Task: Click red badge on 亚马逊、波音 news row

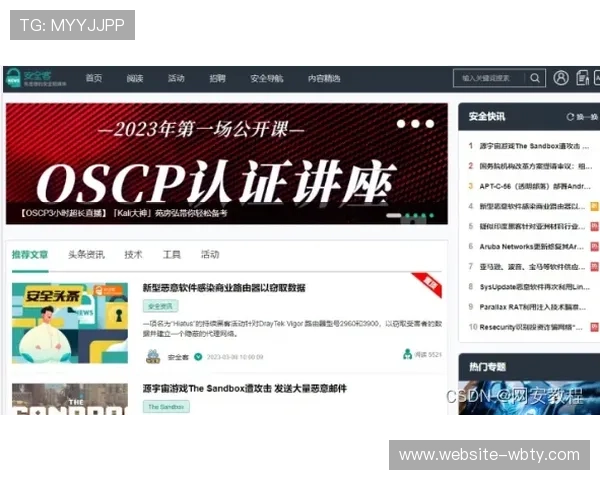Action: tap(594, 266)
